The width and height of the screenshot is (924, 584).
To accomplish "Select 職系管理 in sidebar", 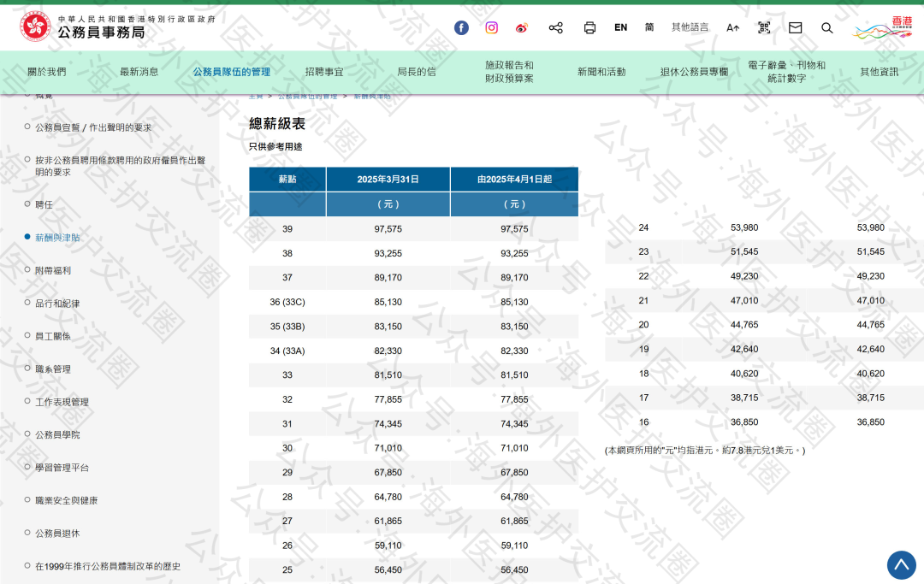I will click(52, 369).
